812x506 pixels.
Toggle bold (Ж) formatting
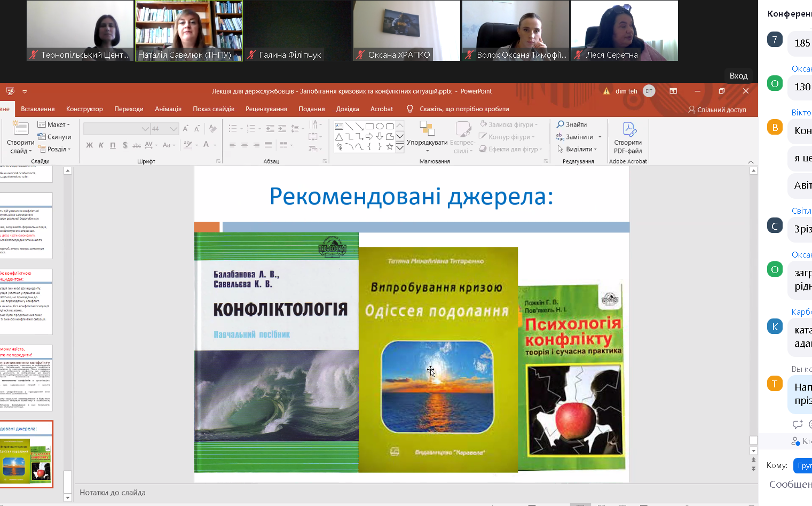[x=89, y=145]
